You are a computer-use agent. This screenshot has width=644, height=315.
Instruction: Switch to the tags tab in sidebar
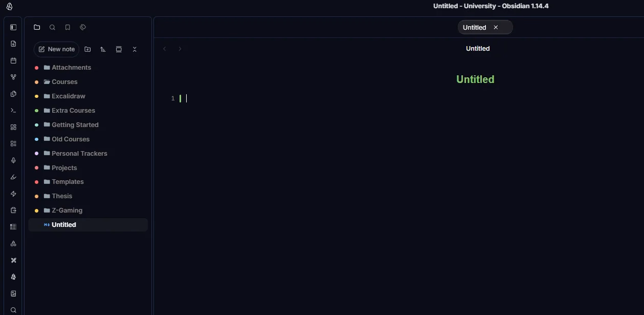[83, 27]
